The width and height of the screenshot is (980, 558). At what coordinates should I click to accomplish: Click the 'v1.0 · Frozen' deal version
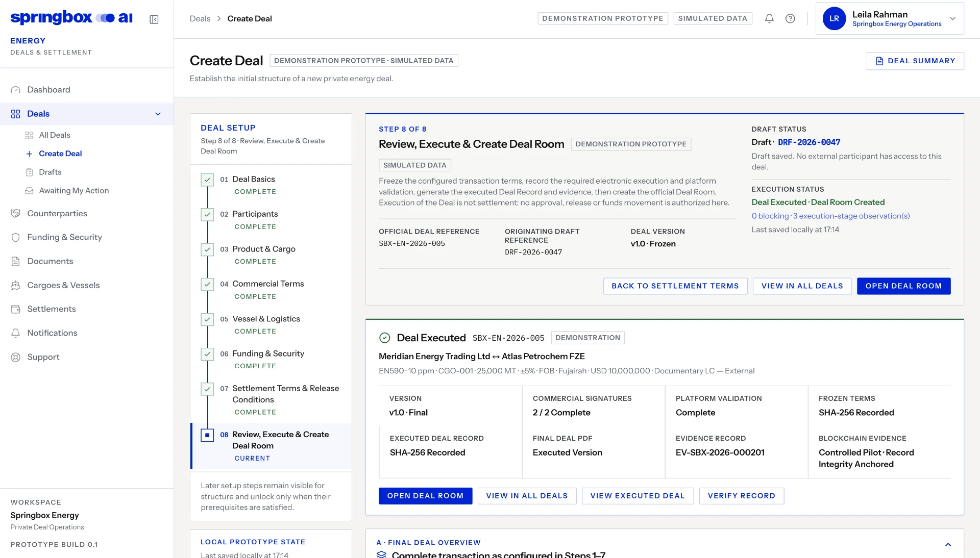pyautogui.click(x=653, y=244)
